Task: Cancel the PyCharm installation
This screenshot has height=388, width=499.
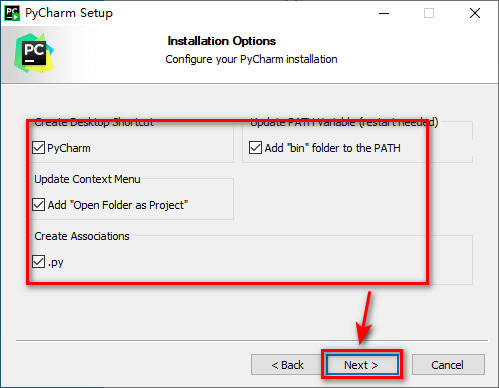Action: tap(448, 365)
